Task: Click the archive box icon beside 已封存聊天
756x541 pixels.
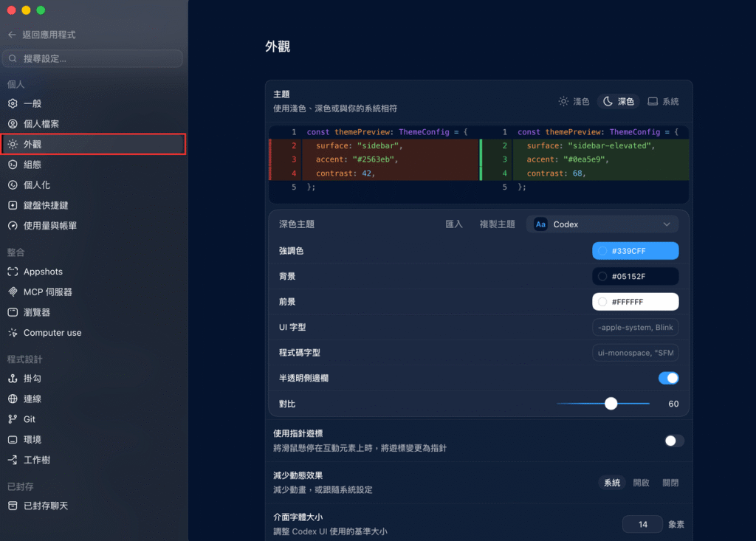Action: 13,506
